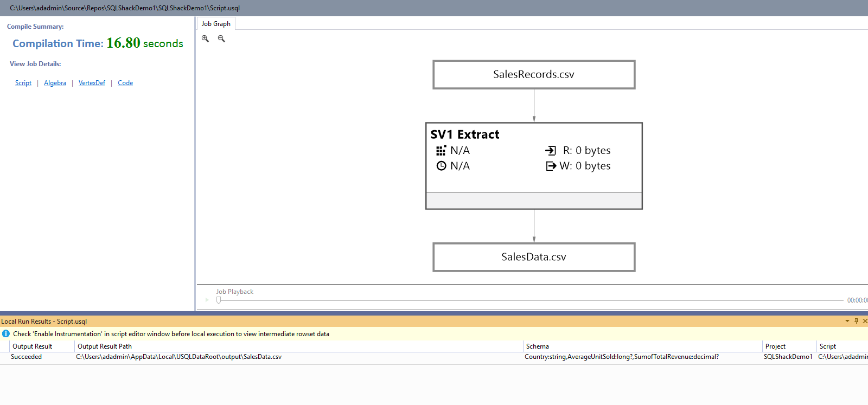868x405 pixels.
Task: Open the Code job details link
Action: click(x=125, y=83)
